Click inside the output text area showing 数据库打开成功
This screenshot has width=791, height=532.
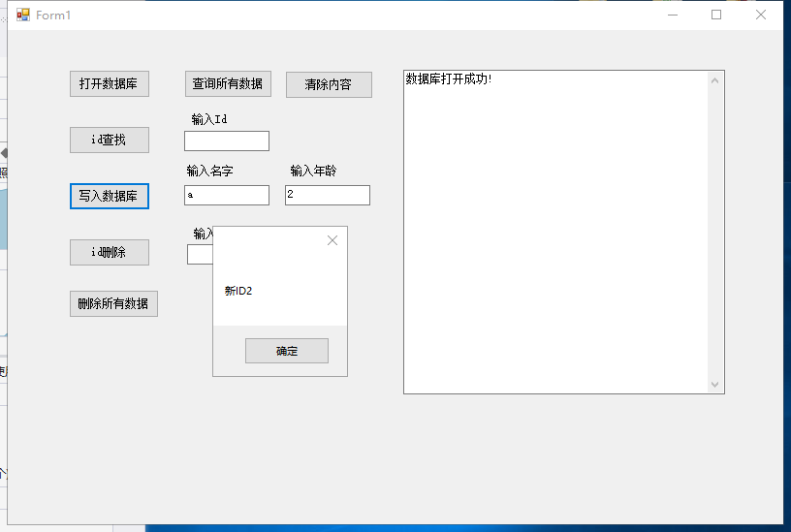[553, 233]
